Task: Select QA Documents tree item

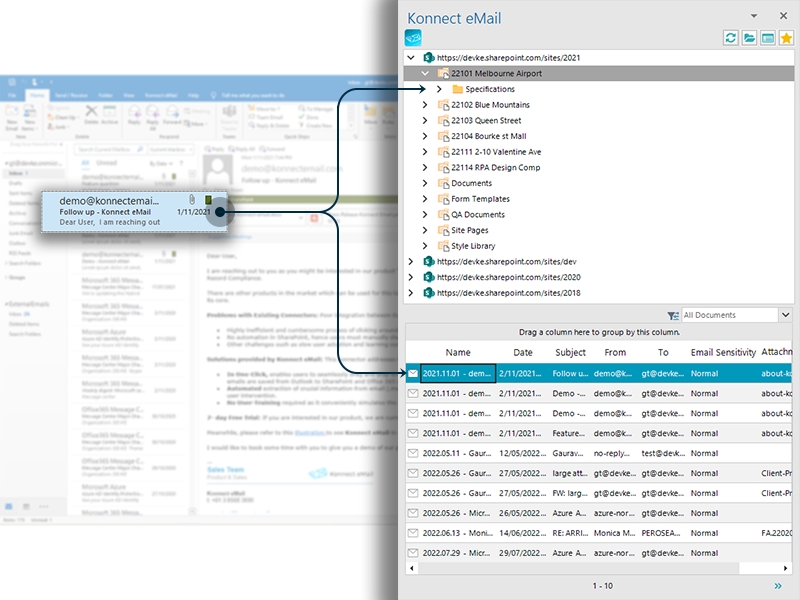Action: [x=478, y=214]
